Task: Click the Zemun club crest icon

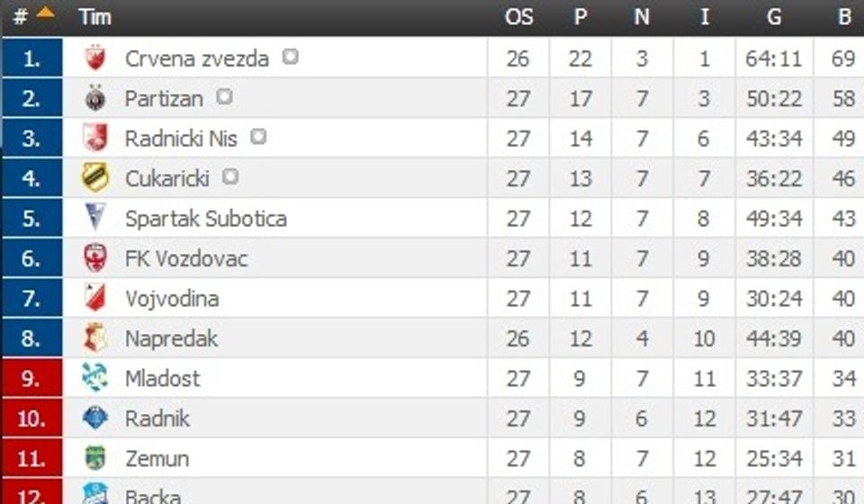Action: [94, 458]
